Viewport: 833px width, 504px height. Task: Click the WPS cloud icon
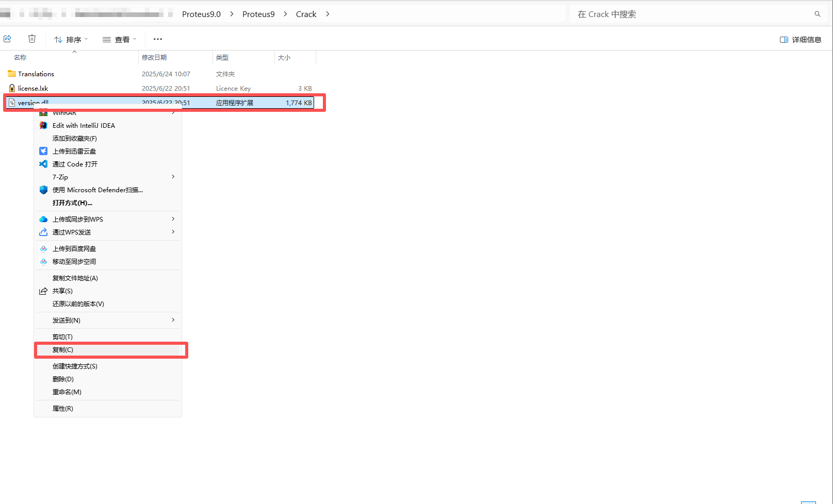tap(43, 219)
